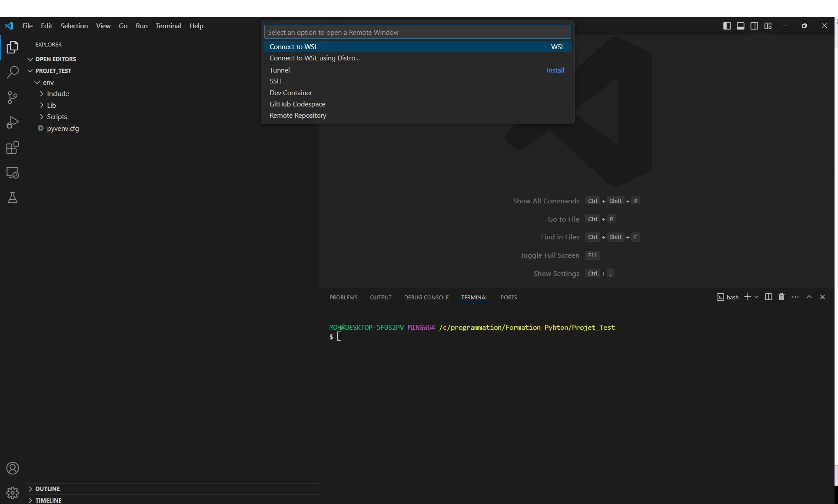The image size is (838, 504).
Task: Open the Terminal menu in menu bar
Action: 168,26
